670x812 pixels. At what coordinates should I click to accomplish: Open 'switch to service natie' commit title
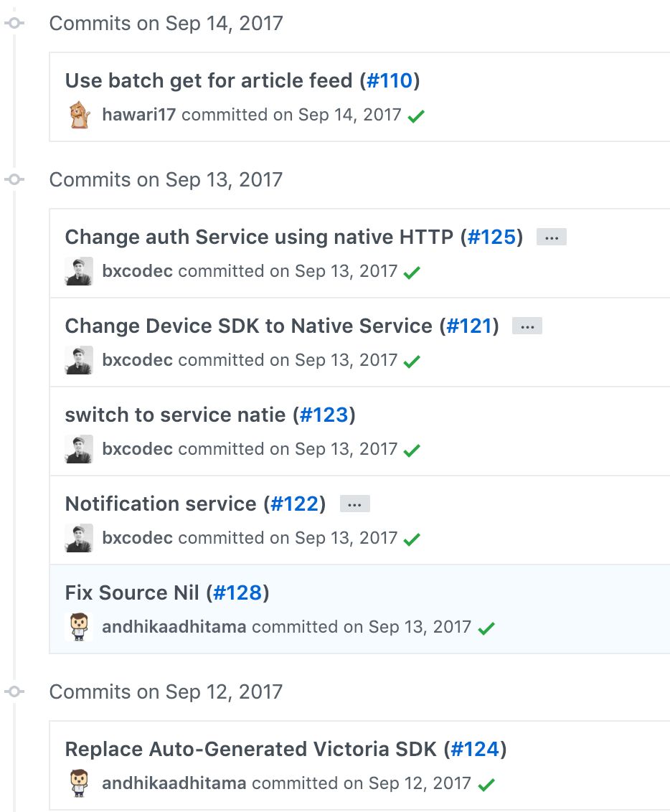[175, 415]
